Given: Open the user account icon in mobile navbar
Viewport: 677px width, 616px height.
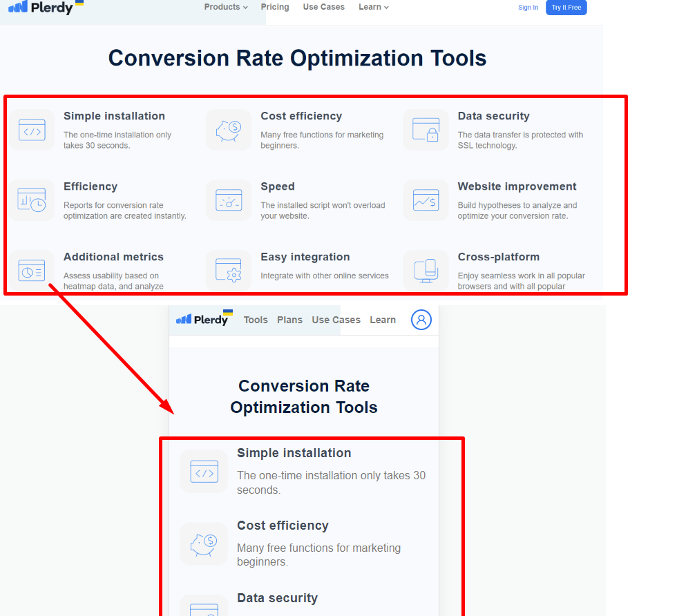Looking at the screenshot, I should [x=421, y=319].
